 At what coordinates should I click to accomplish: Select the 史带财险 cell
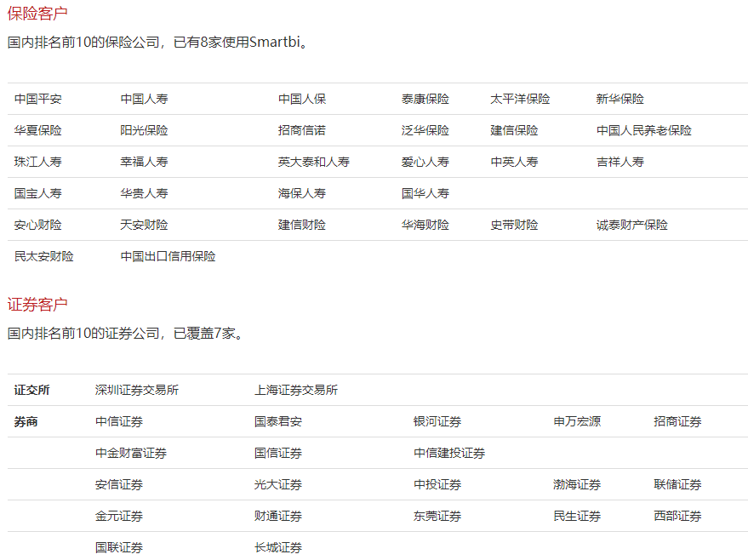(514, 225)
